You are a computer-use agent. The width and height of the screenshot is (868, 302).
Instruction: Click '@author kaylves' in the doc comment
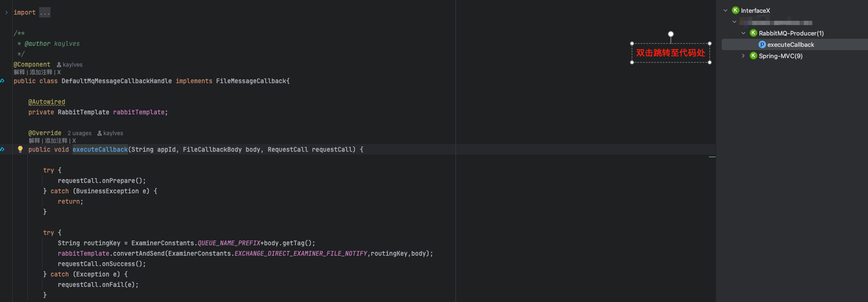click(52, 44)
